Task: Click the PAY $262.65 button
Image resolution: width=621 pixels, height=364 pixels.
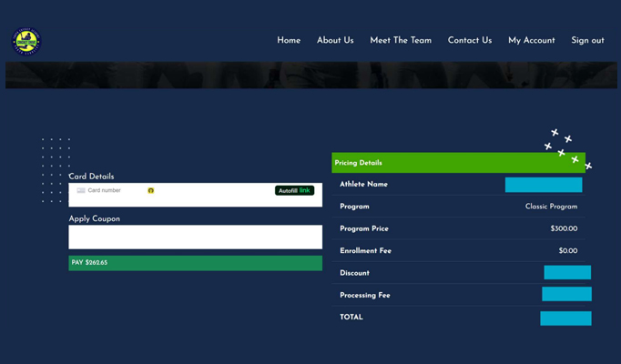Action: coord(195,263)
